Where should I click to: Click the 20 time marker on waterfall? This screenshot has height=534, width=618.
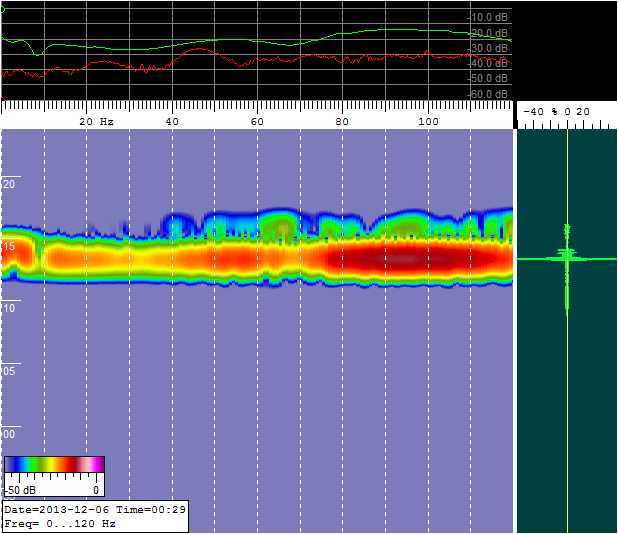click(10, 184)
